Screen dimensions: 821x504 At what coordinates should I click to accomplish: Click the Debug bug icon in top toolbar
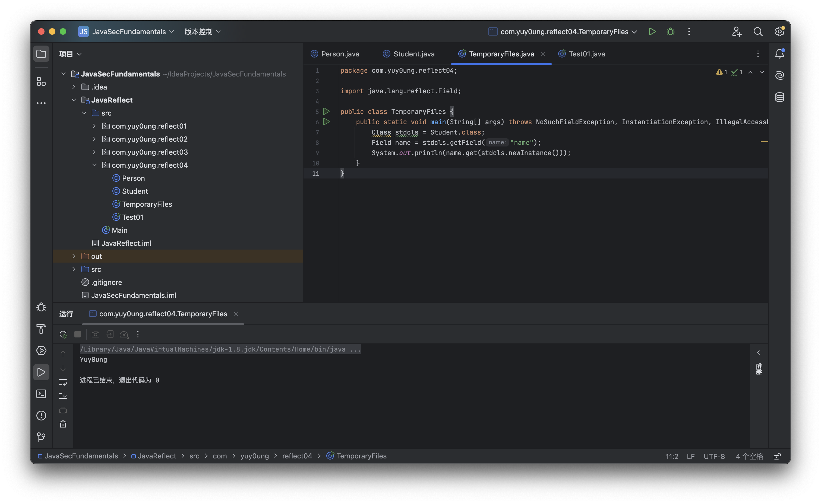tap(670, 32)
